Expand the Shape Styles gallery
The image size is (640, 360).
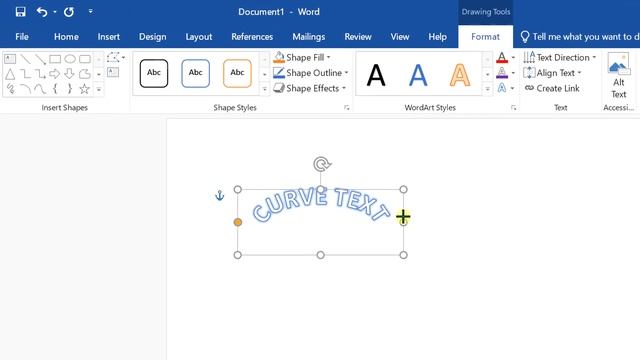point(264,89)
